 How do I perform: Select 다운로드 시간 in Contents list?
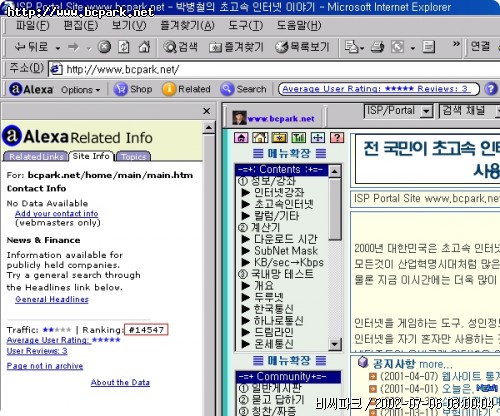point(286,239)
